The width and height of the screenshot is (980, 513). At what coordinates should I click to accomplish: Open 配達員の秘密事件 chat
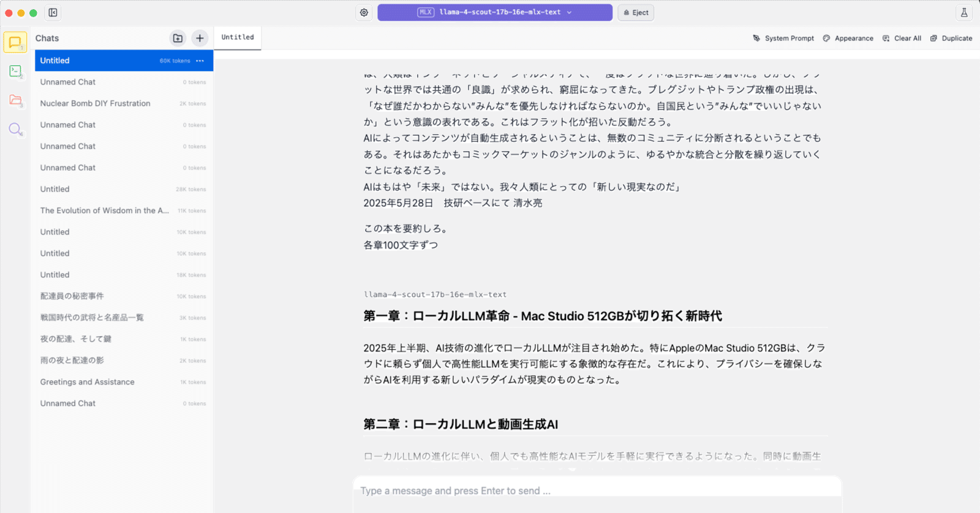tap(123, 296)
